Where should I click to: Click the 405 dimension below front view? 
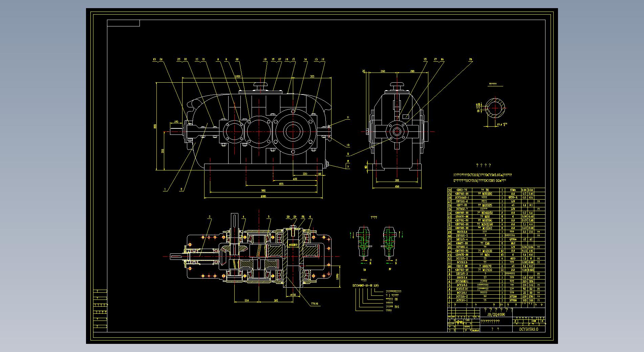[295, 179]
